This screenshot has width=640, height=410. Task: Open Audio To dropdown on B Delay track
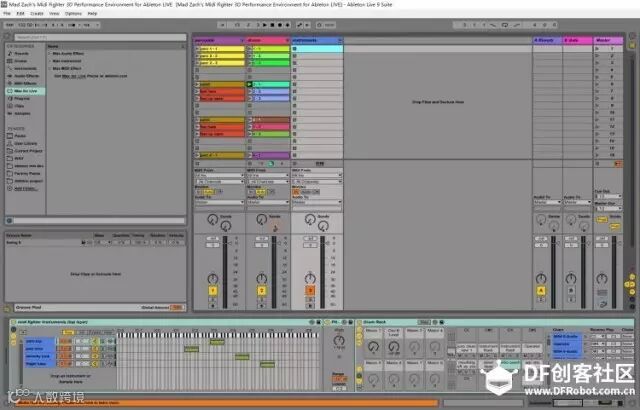[x=577, y=202]
